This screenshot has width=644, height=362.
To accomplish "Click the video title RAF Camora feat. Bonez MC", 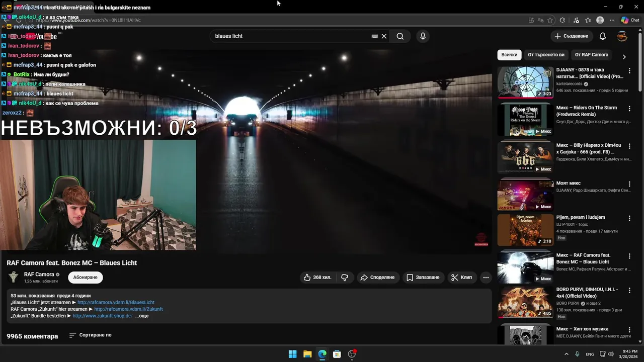I will click(71, 262).
